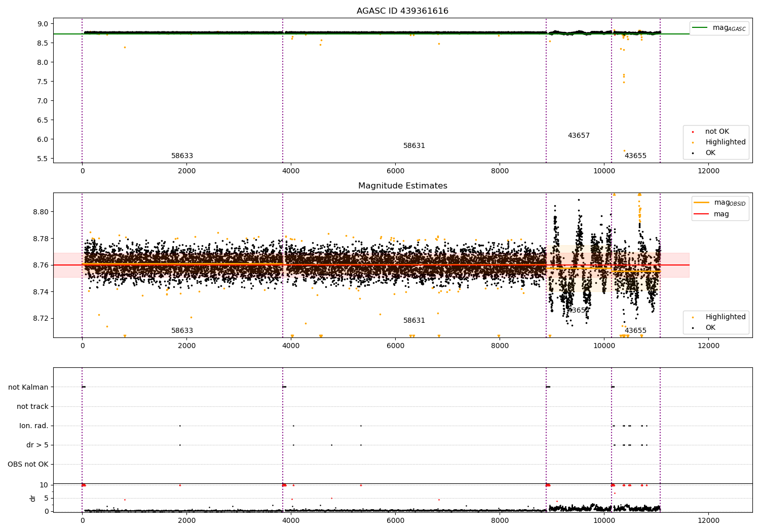
Task: Click y-axis tick 6.0 in top plot
Action: pyautogui.click(x=44, y=139)
